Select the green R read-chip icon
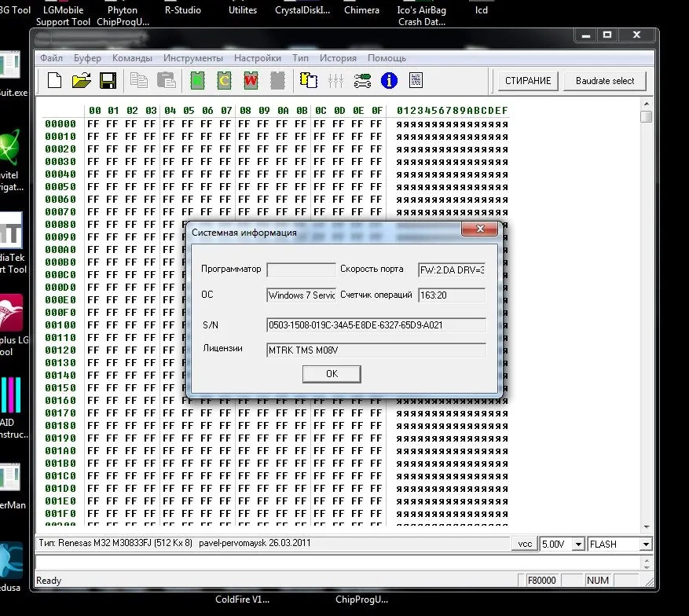Viewport: 689px width, 616px height. pos(197,80)
